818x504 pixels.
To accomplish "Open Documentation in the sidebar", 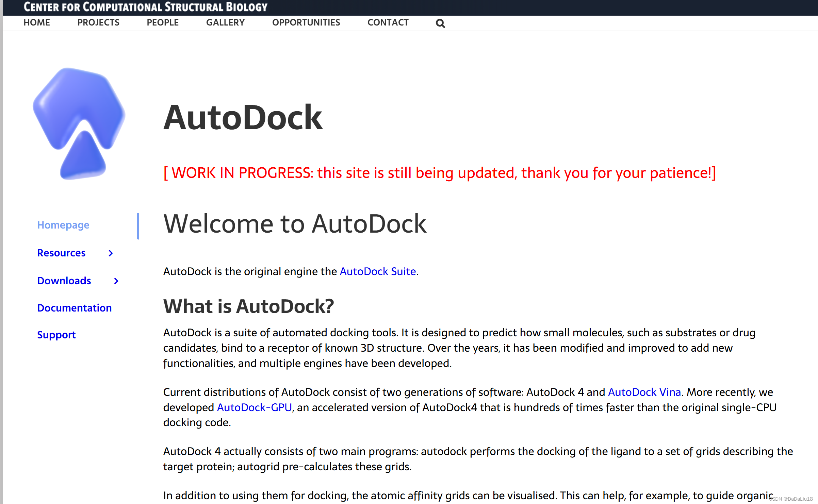I will [x=75, y=308].
